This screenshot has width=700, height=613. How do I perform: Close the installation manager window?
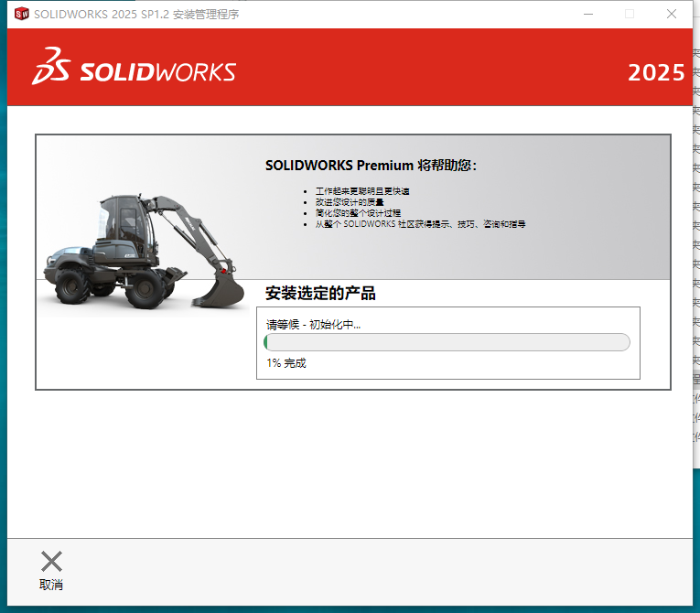click(x=672, y=14)
